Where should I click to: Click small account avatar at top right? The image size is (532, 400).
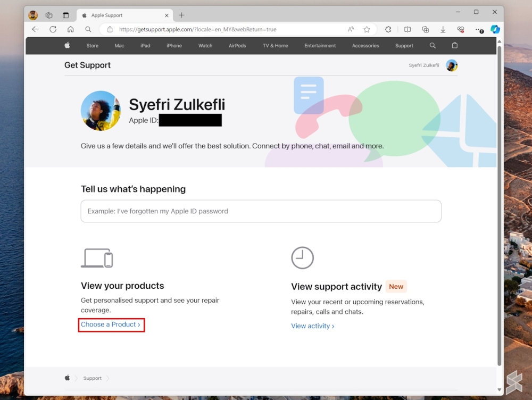(x=452, y=65)
